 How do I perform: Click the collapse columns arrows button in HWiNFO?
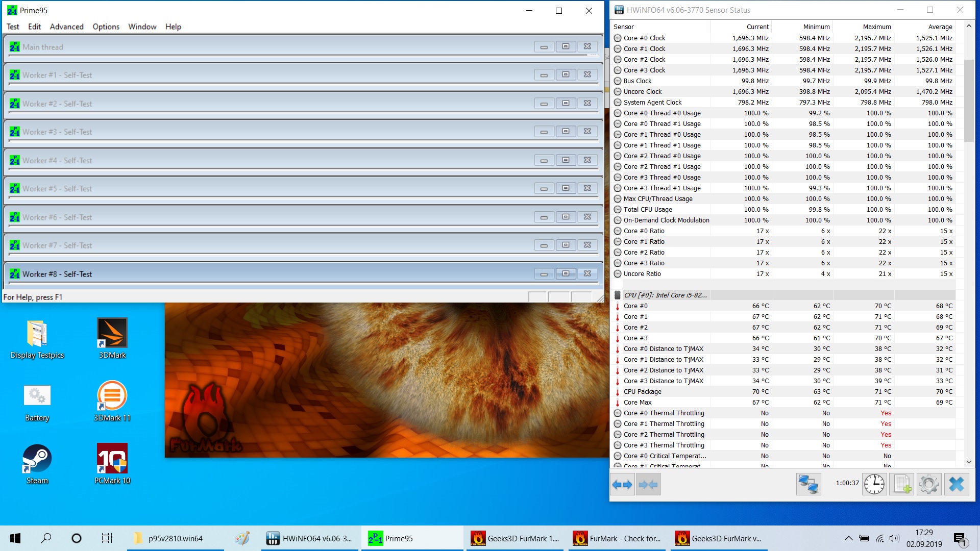[648, 484]
